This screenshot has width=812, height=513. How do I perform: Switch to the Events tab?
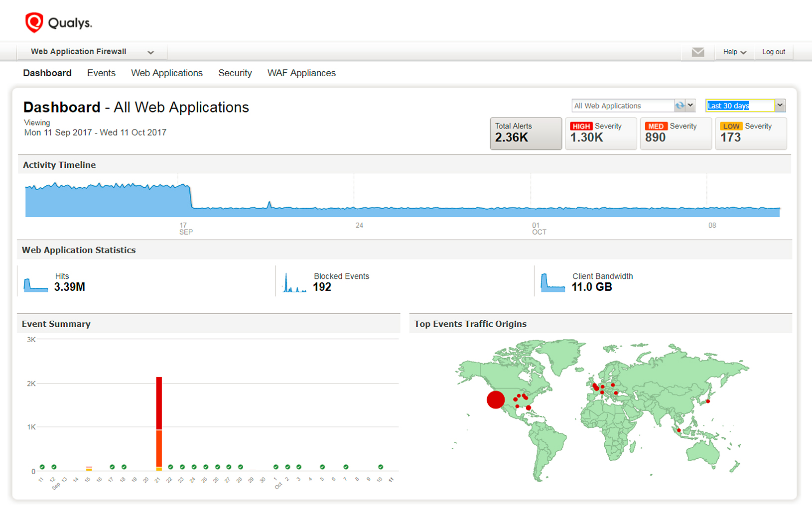tap(101, 73)
